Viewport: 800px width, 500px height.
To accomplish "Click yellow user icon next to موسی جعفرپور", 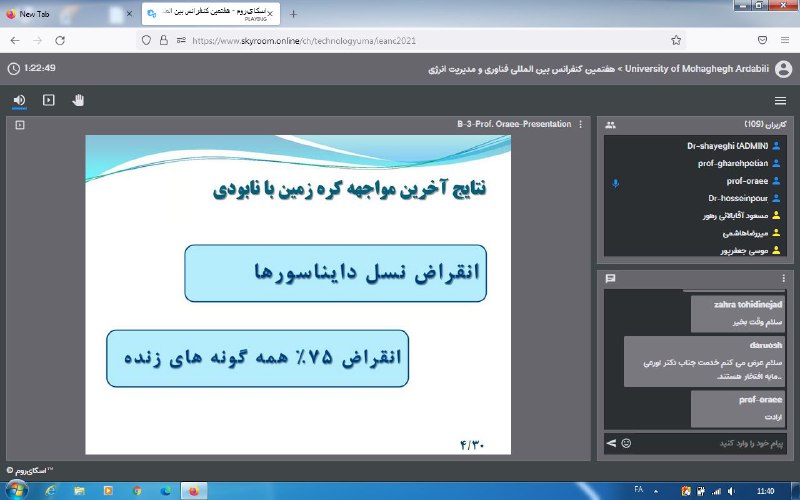I will click(776, 250).
